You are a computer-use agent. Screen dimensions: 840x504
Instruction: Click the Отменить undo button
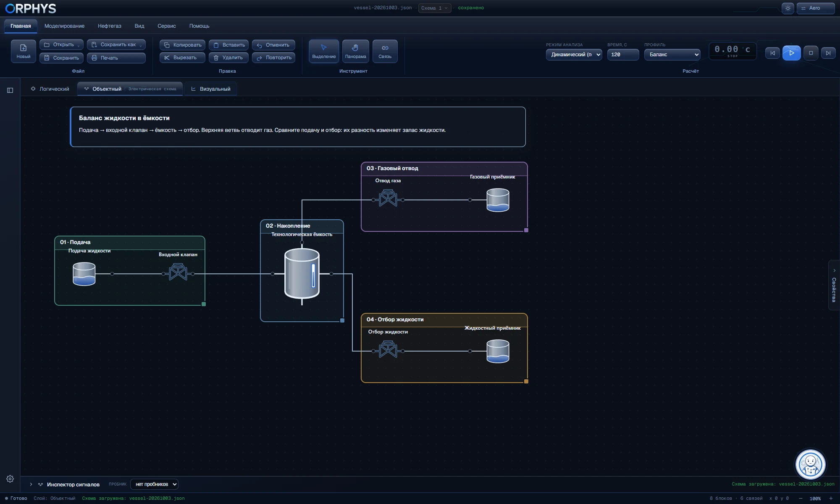[273, 45]
